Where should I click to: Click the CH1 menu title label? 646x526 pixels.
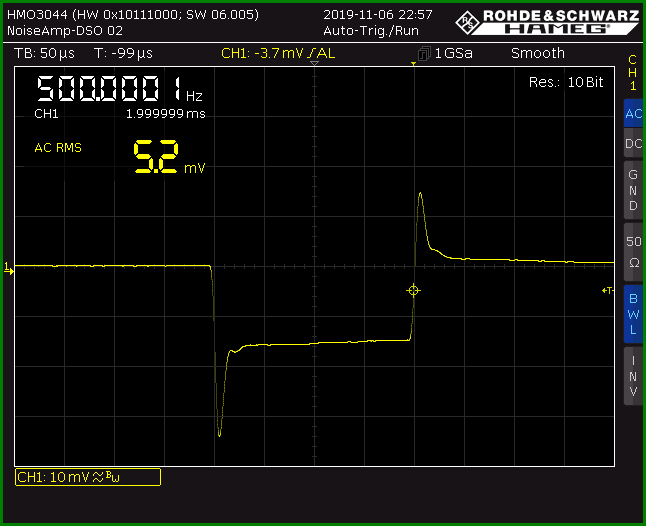tap(633, 72)
